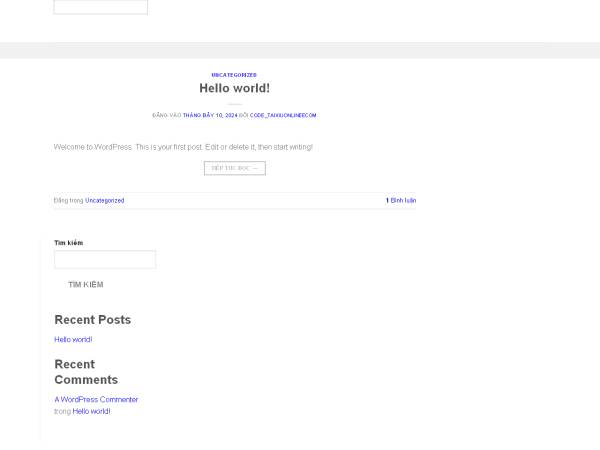Open Hello world! under Recent Comments

(x=91, y=411)
